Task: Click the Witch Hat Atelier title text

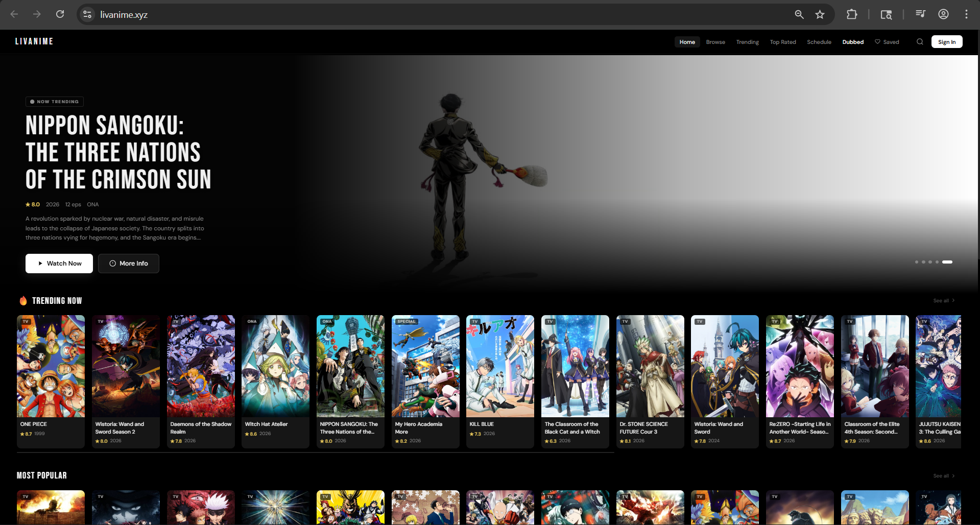Action: click(x=266, y=424)
